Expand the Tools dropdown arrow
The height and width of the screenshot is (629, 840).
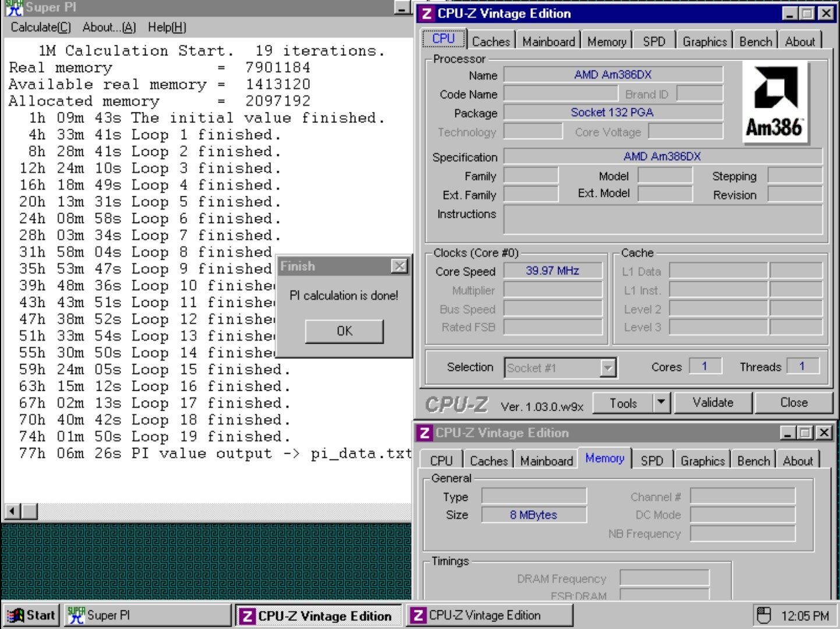(x=661, y=403)
